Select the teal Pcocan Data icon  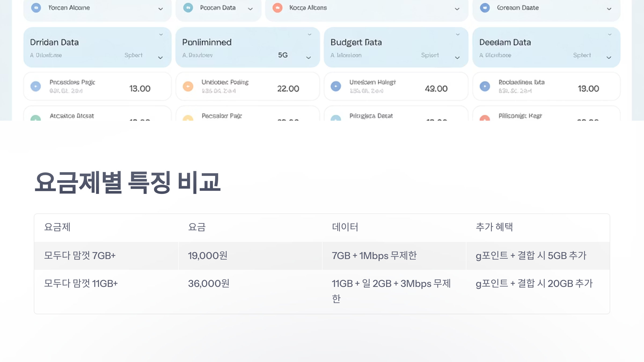[188, 8]
